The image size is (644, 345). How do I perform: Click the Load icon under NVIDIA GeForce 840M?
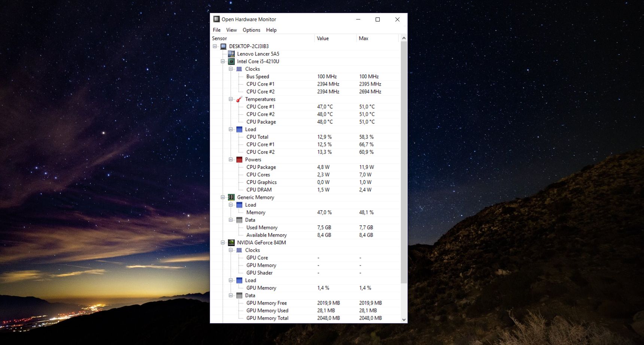coord(239,280)
